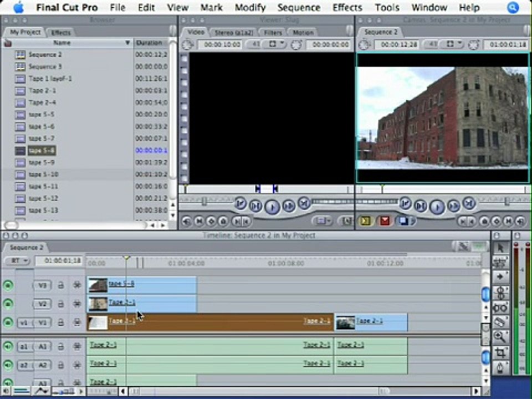
Task: Select the Slip tool in tool palette
Action: coord(500,308)
